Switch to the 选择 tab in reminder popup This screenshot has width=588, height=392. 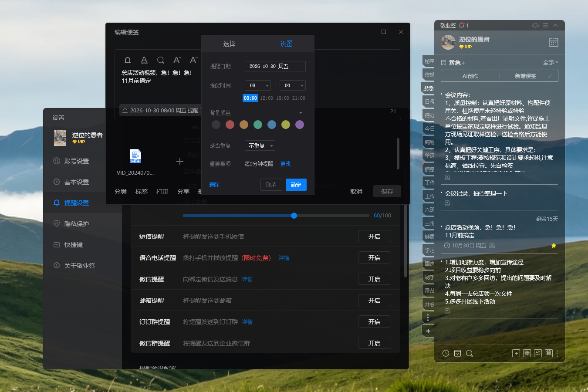(230, 44)
